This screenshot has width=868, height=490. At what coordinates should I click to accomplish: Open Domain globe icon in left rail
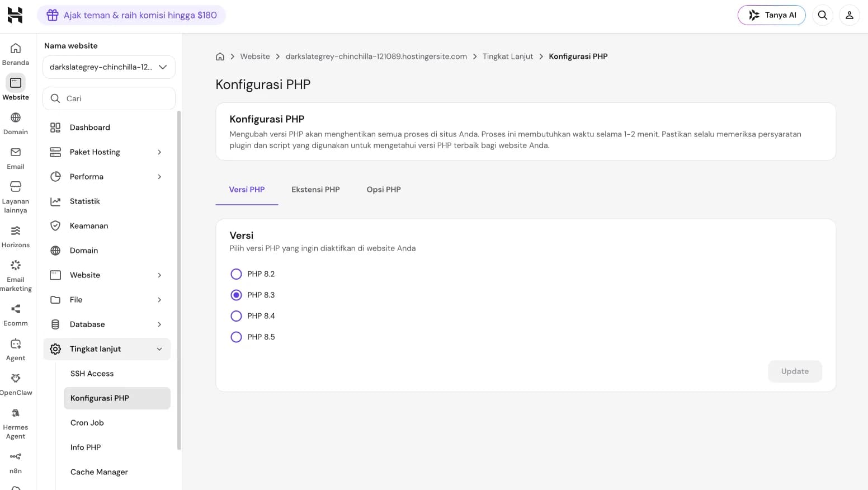tap(16, 117)
